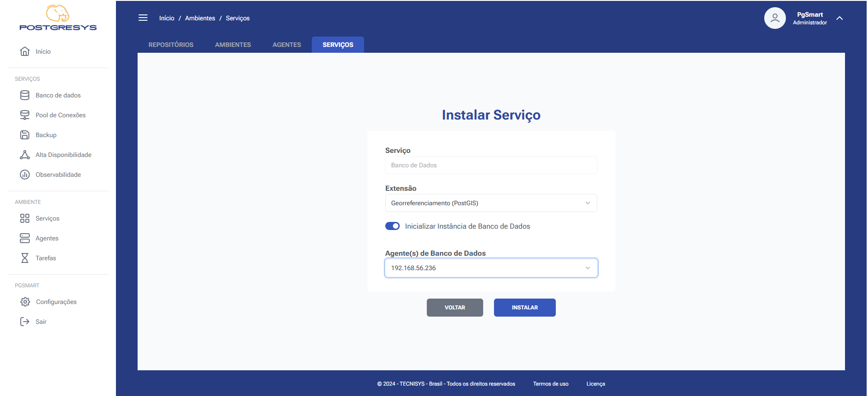868x396 pixels.
Task: Click Ambientes breadcrumb link
Action: coord(200,18)
